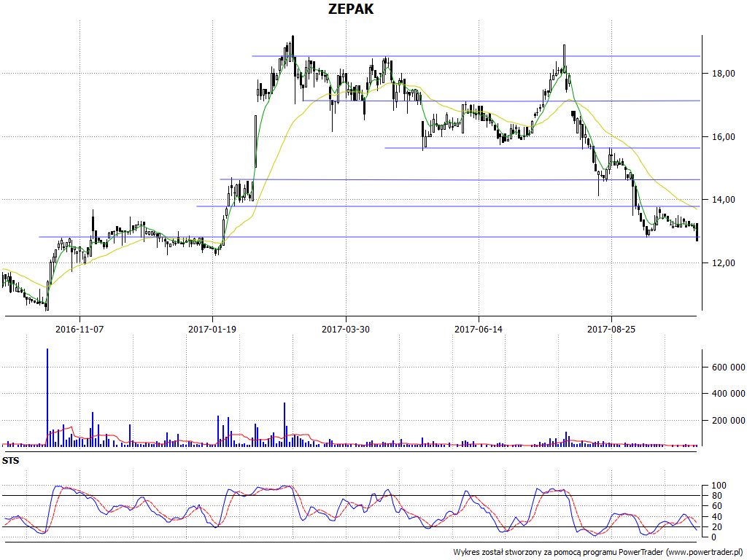This screenshot has height=560, width=747.
Task: Click the 14,00 price axis label
Action: click(724, 200)
